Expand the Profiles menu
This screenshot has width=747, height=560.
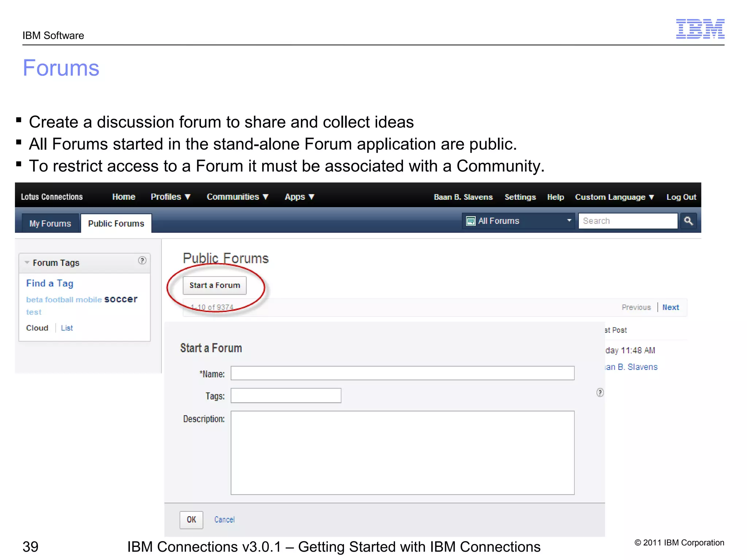click(x=170, y=197)
